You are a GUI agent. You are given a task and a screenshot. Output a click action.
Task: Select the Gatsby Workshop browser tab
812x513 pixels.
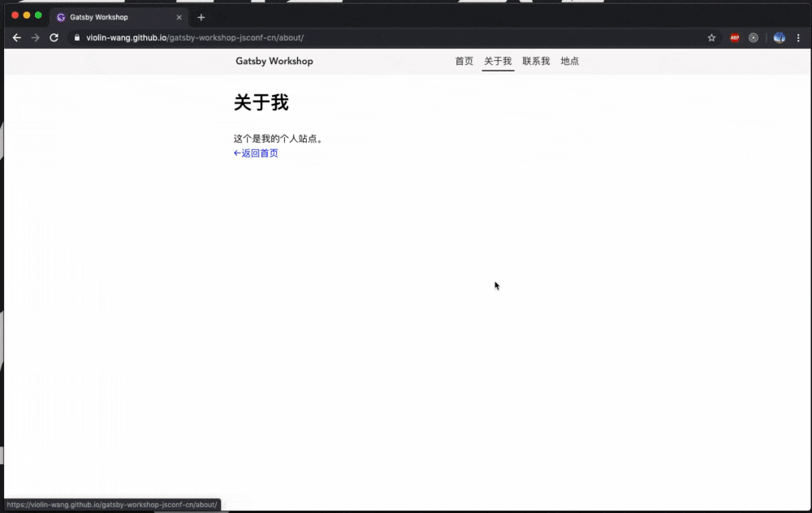(x=119, y=17)
